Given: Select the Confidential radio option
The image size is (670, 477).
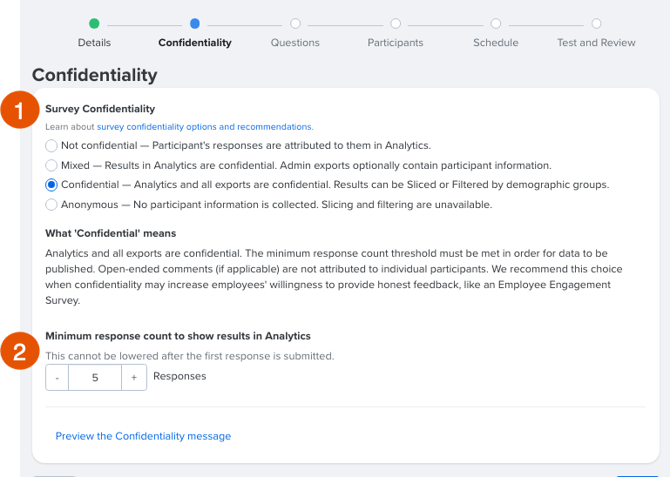Looking at the screenshot, I should pos(51,185).
